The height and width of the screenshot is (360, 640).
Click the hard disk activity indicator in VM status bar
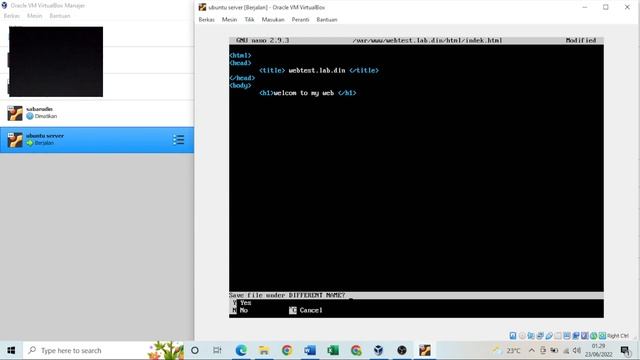click(x=513, y=336)
